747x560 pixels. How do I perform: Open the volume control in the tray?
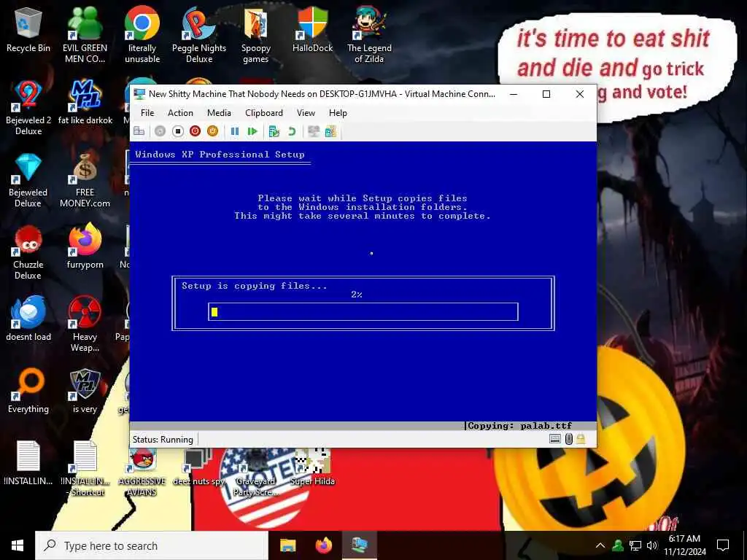tap(651, 545)
